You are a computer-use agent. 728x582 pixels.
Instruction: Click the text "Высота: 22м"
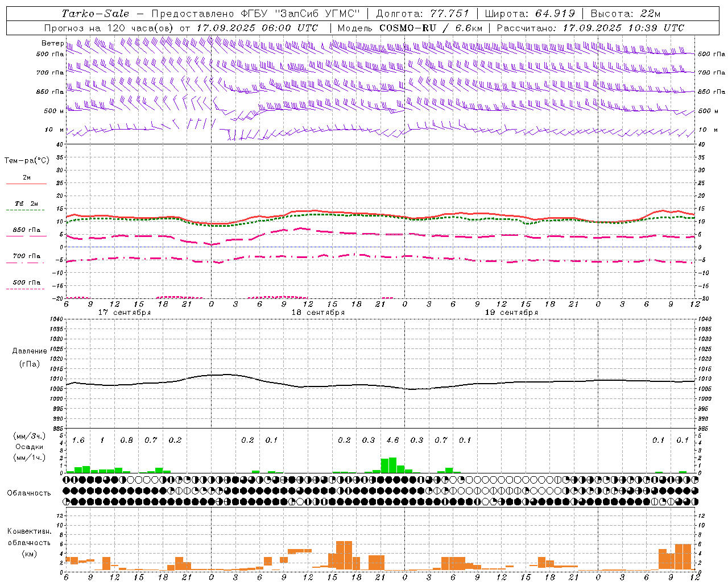[x=626, y=14]
